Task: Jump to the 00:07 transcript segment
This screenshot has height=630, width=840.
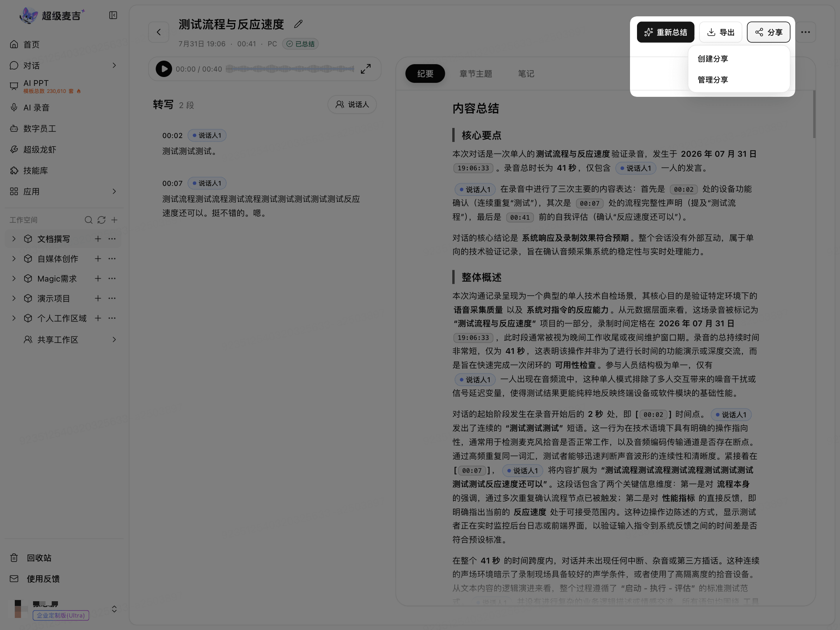Action: coord(172,183)
